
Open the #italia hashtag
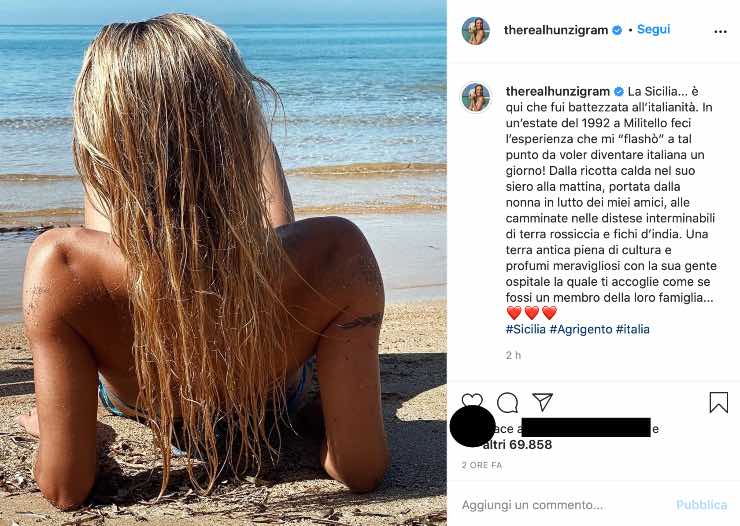[632, 329]
